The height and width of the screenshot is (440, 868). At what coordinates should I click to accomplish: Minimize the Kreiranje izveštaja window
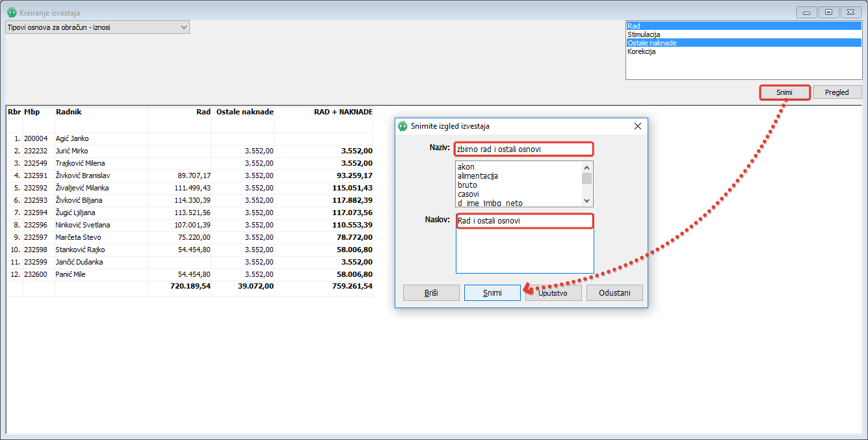[807, 12]
